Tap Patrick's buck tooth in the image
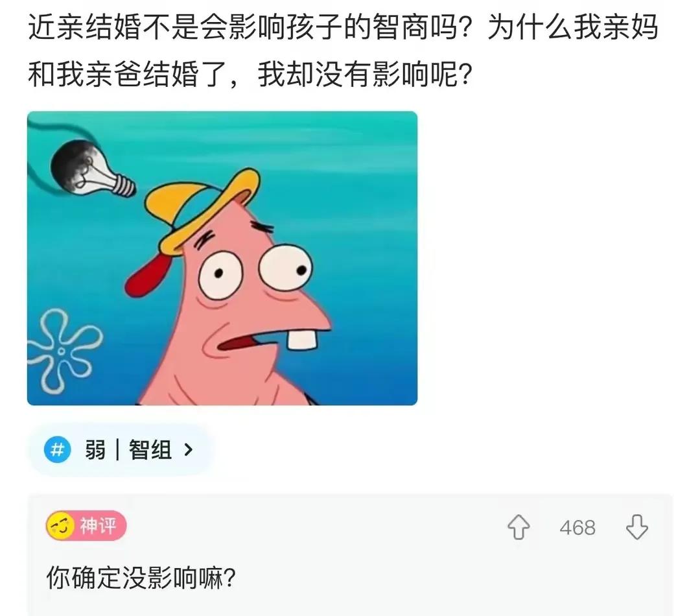 click(x=303, y=338)
